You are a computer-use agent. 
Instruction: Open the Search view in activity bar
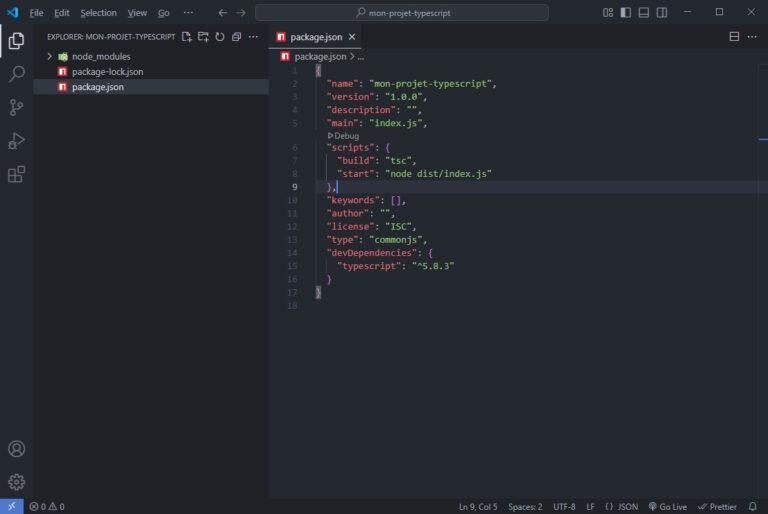coord(16,74)
